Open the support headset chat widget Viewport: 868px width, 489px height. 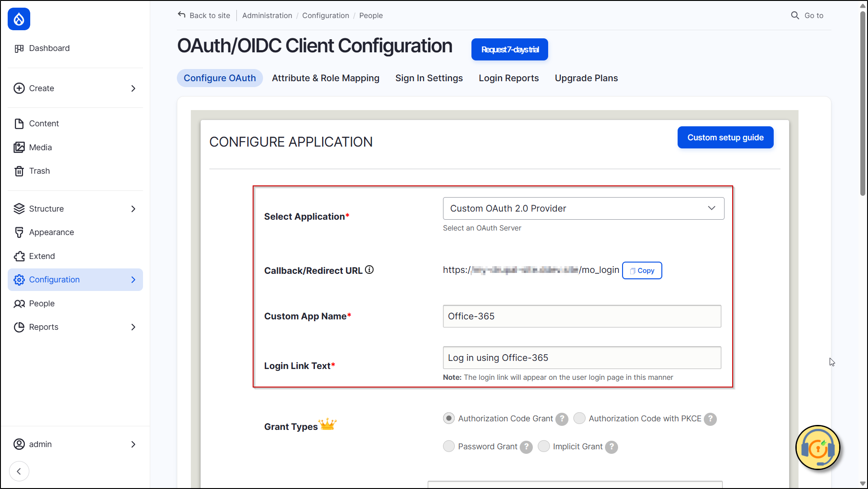pos(817,448)
